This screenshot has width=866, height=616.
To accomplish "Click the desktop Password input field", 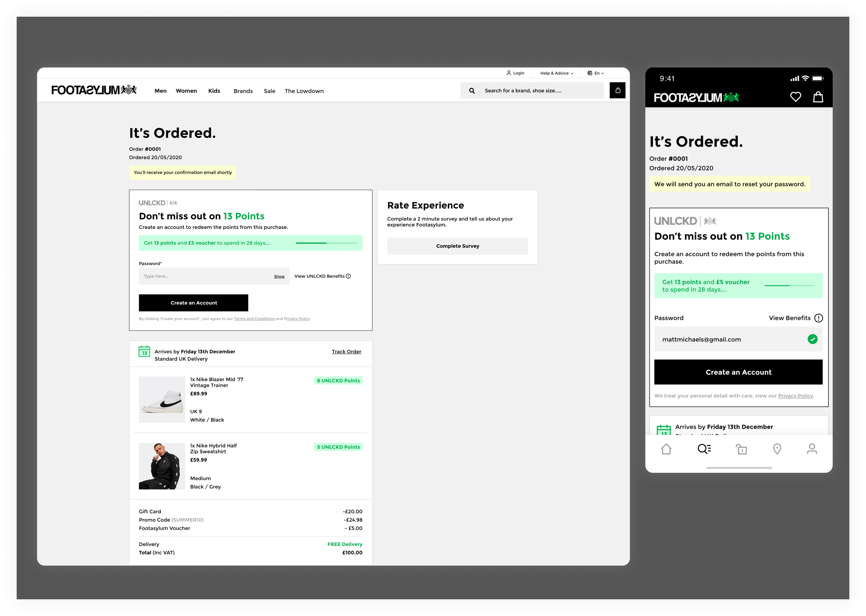I will coord(214,276).
